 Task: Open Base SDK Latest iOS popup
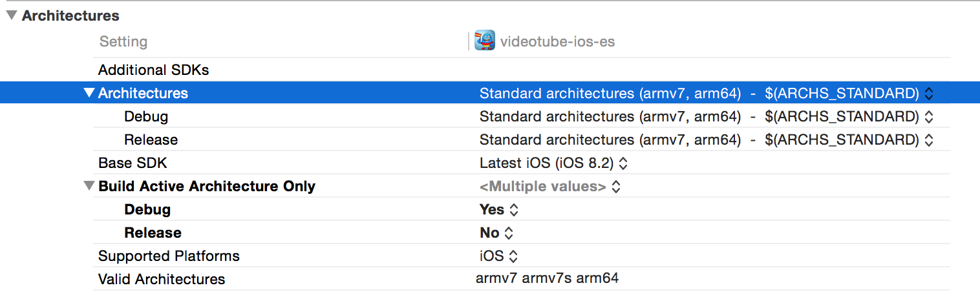point(623,163)
